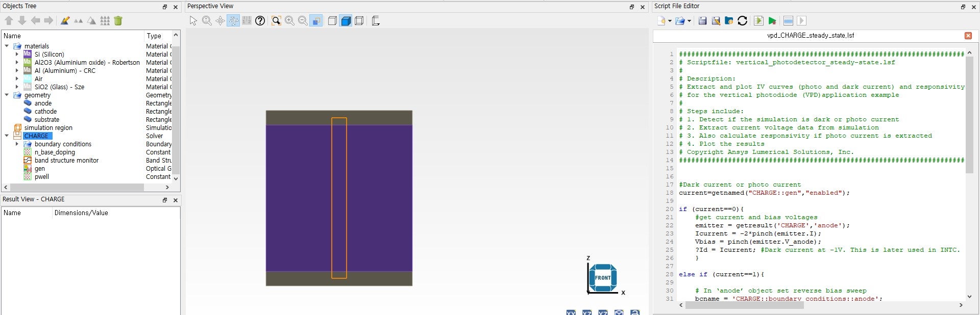Select the pointer tool in Perspective View
This screenshot has width=980, height=315.
193,20
